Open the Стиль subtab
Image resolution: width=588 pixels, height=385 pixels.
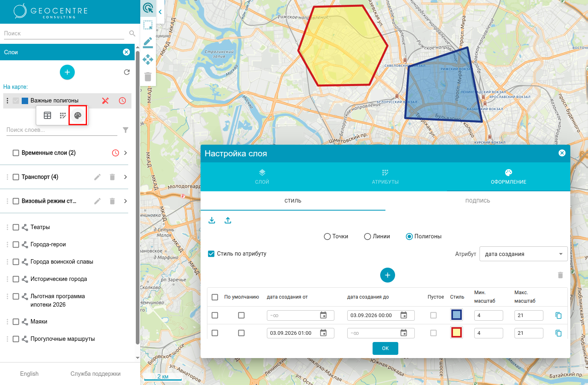click(293, 201)
